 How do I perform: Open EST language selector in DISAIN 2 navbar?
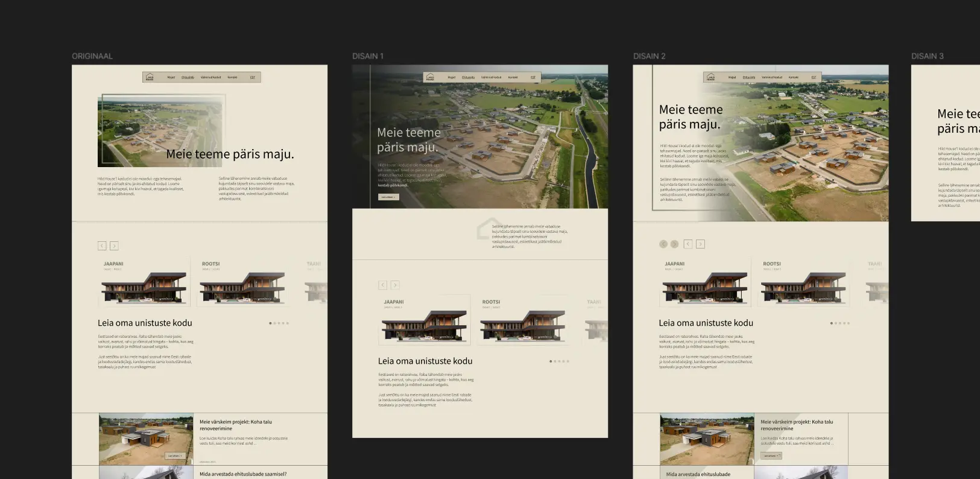[814, 77]
